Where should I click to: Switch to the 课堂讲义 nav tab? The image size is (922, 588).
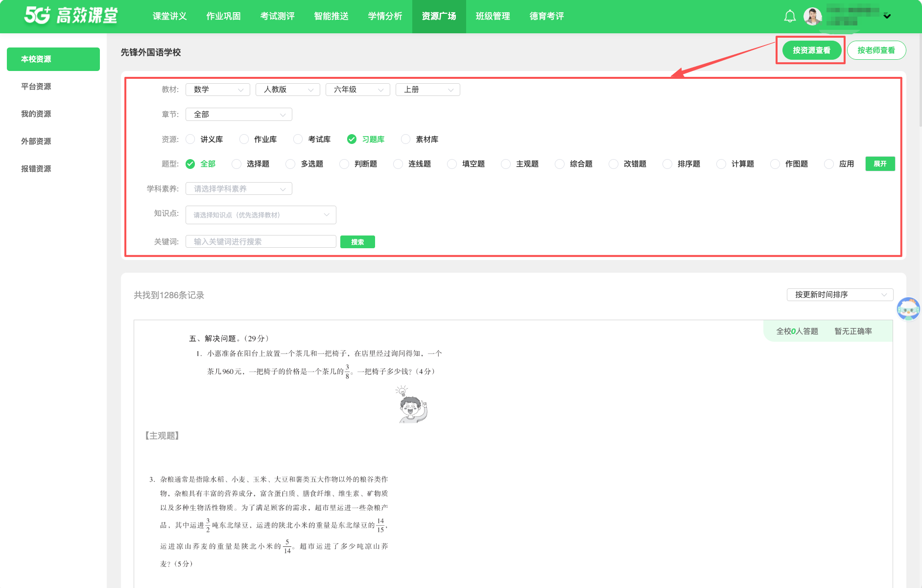click(x=170, y=16)
